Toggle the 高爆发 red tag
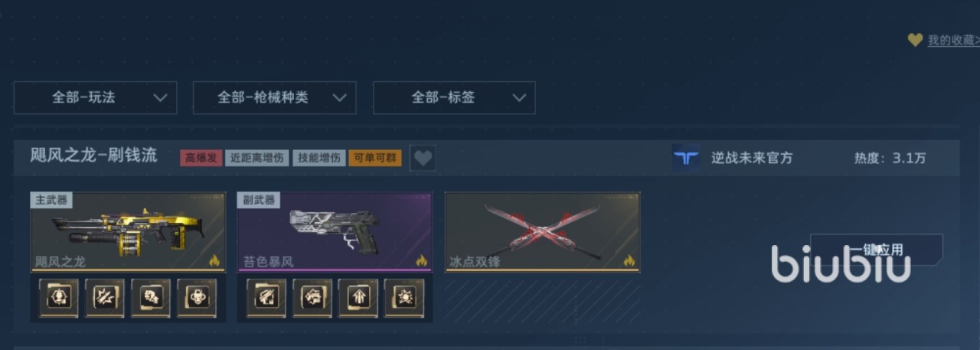Screen dimensions: 980x350 pyautogui.click(x=201, y=159)
